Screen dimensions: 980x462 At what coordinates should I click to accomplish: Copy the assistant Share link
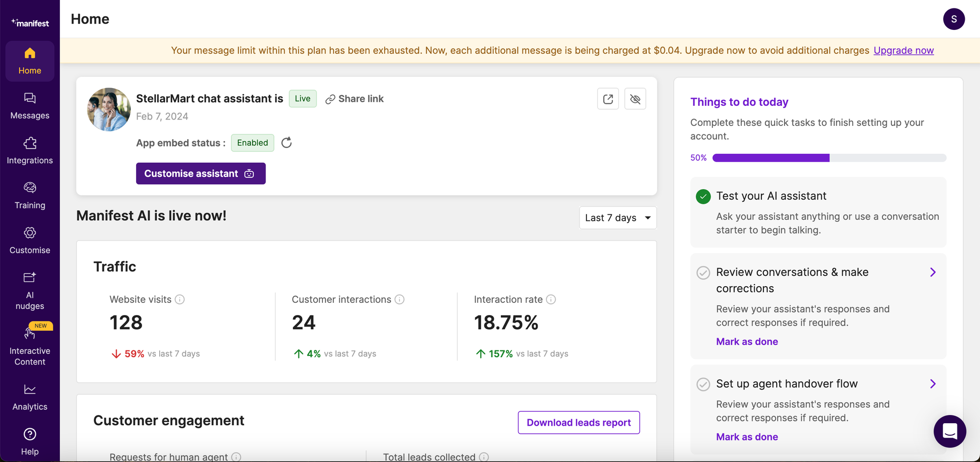(x=355, y=99)
